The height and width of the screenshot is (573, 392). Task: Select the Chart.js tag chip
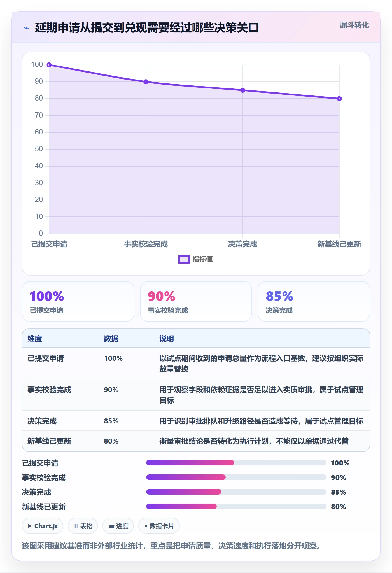pyautogui.click(x=43, y=526)
